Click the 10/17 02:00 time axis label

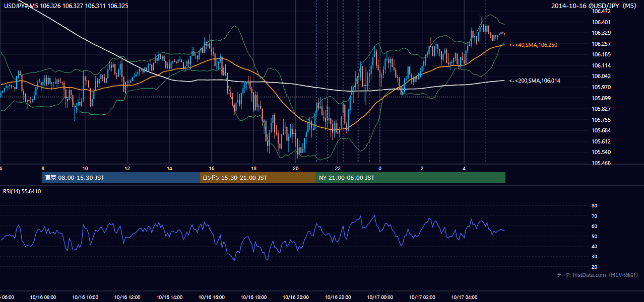[422, 297]
